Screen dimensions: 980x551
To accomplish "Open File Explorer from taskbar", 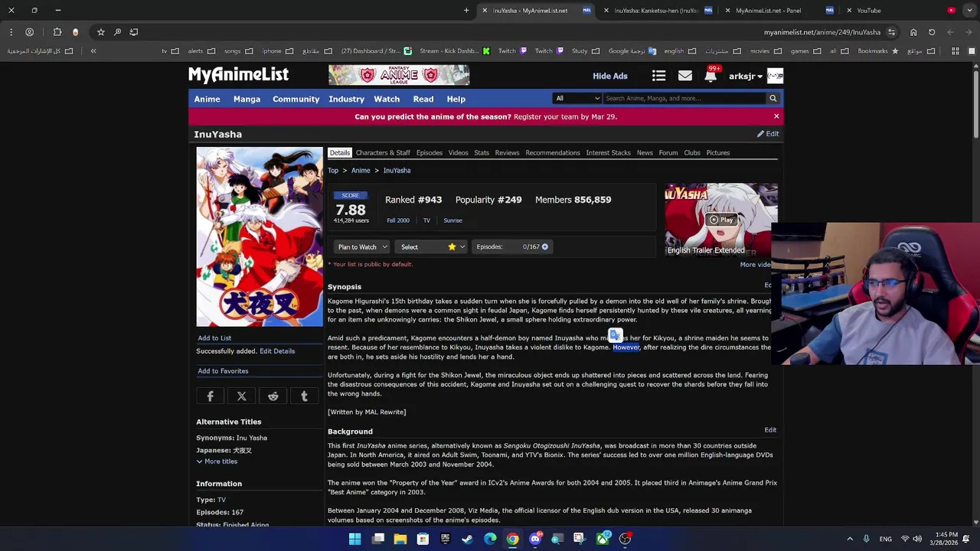I will coord(400,539).
